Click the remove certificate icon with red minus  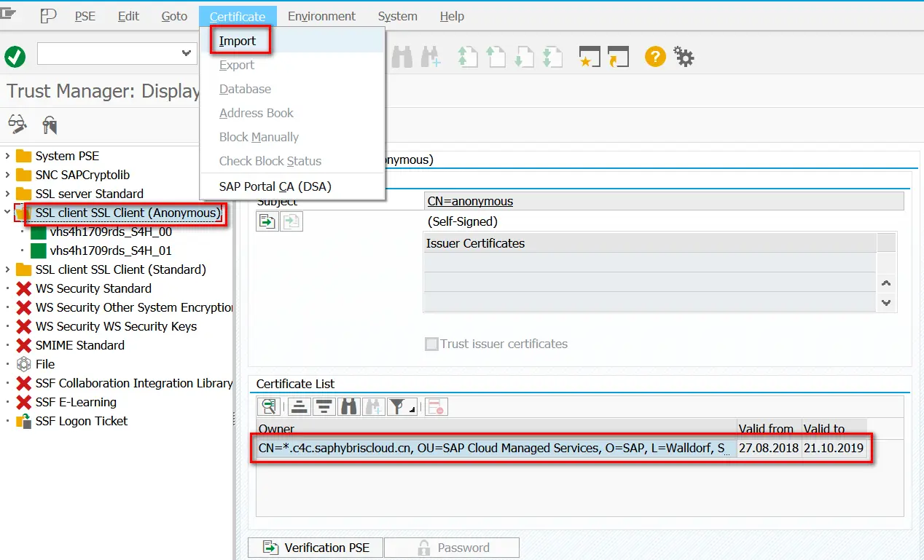(x=436, y=406)
